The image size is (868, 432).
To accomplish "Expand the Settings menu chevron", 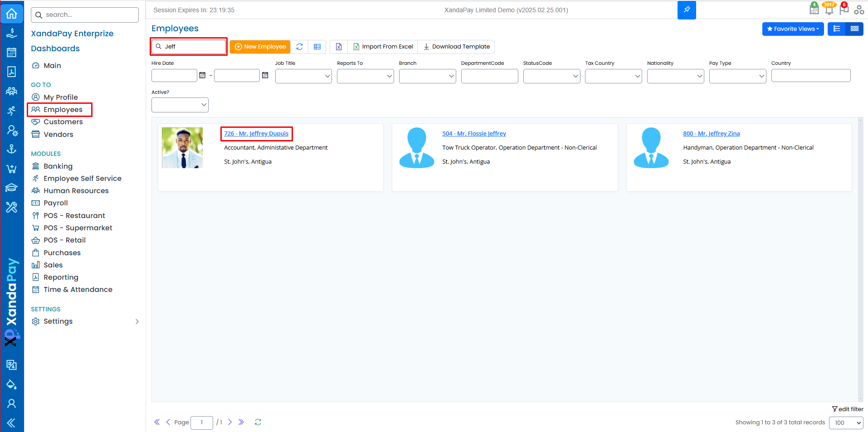I will tap(137, 321).
